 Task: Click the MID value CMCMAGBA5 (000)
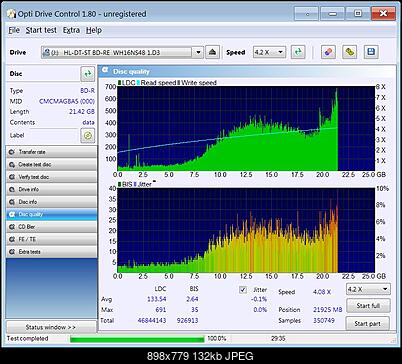coord(67,101)
